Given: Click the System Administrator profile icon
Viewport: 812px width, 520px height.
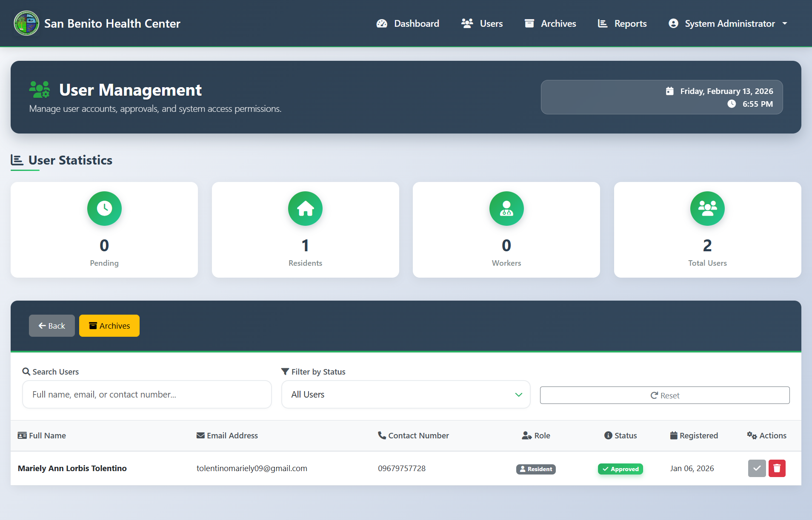Looking at the screenshot, I should tap(673, 23).
